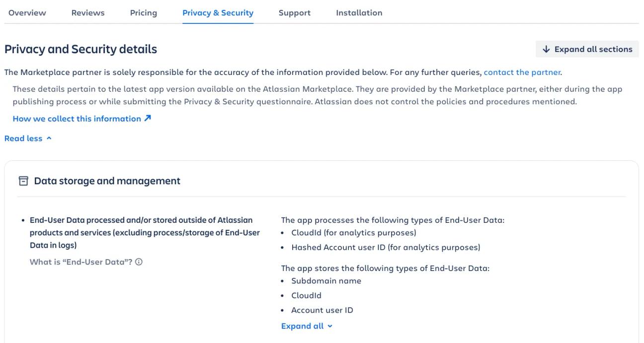Open the Installation tab
The height and width of the screenshot is (343, 644).
coord(359,12)
